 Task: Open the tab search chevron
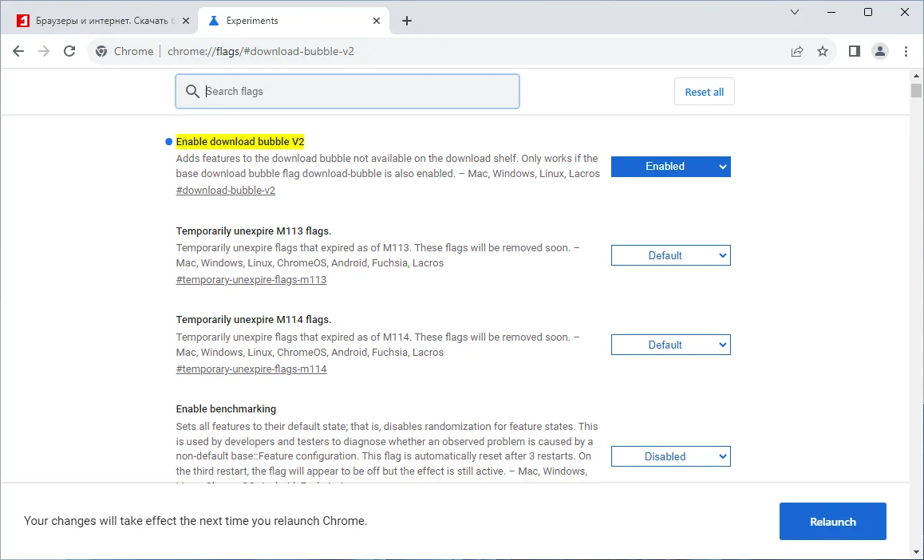click(795, 12)
